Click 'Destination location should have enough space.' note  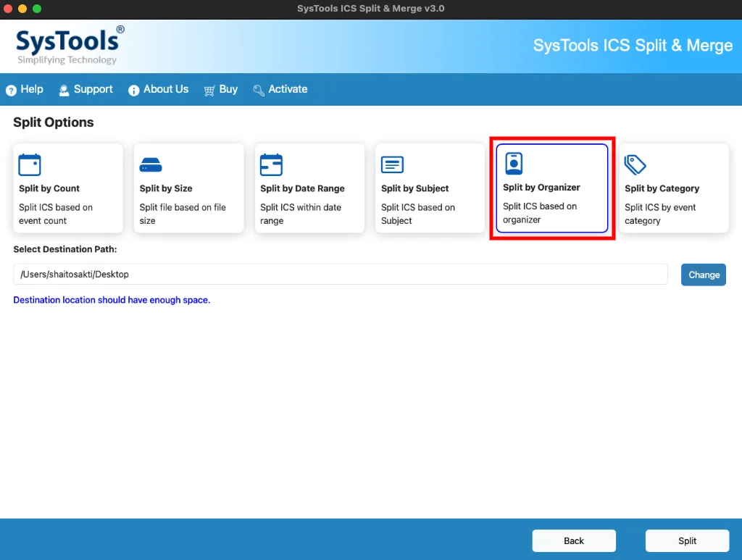pos(112,300)
